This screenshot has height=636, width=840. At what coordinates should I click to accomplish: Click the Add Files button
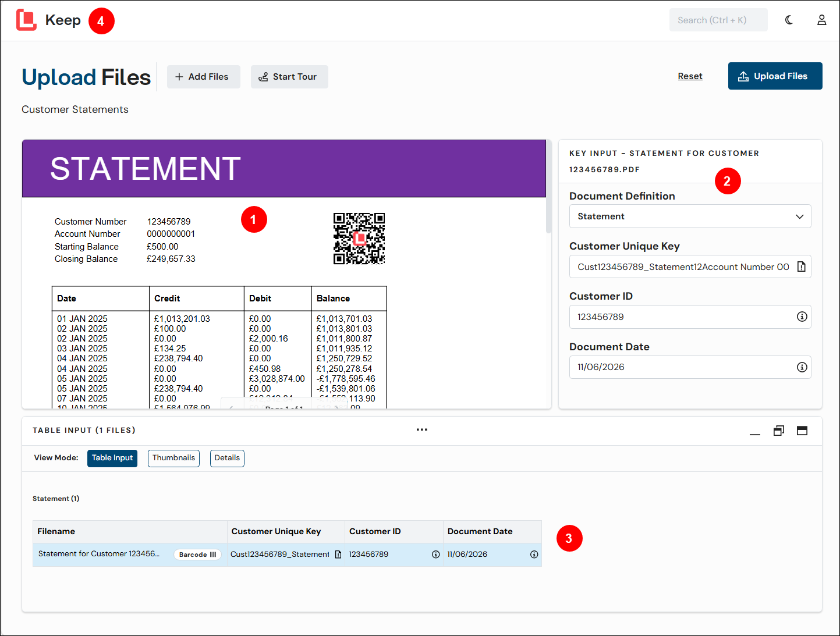(x=204, y=77)
